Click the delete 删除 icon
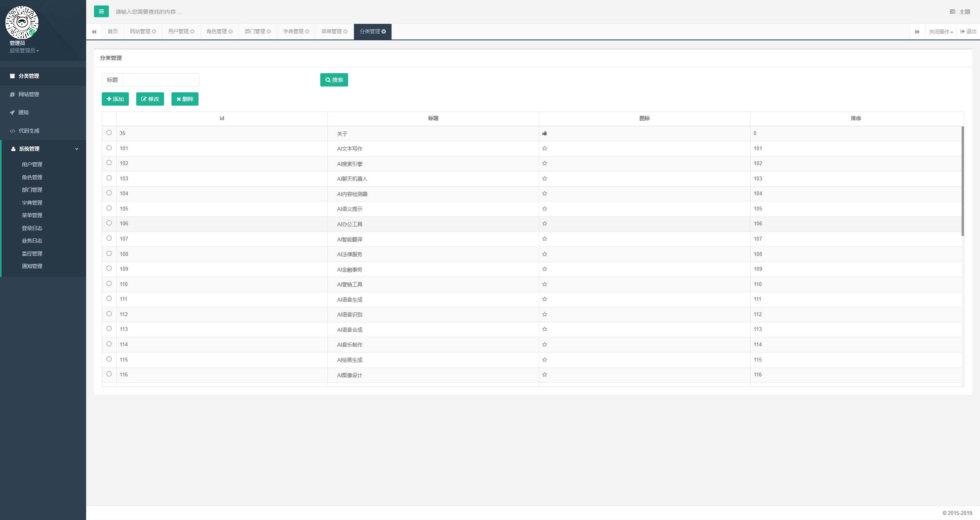The height and width of the screenshot is (520, 980). (x=185, y=99)
